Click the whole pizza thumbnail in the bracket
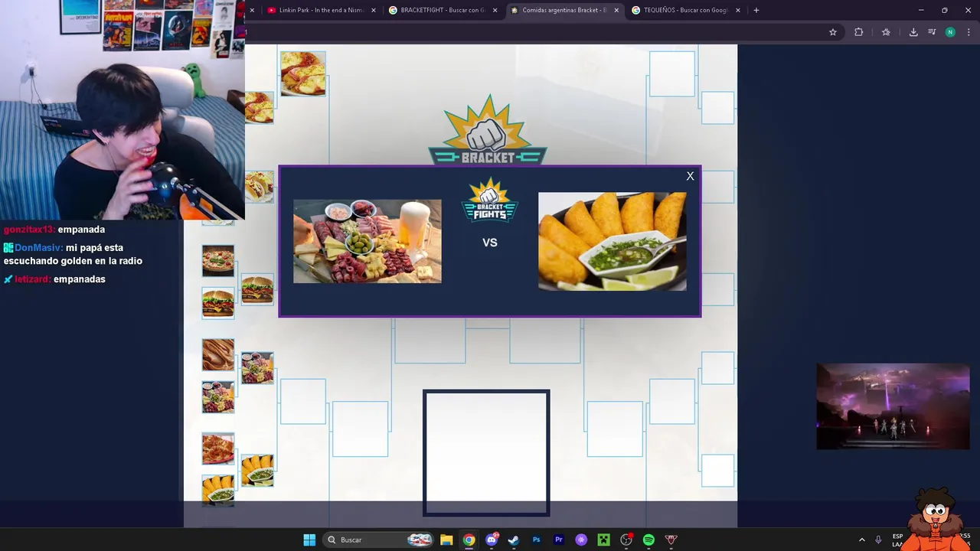The width and height of the screenshot is (980, 551). coord(218,261)
